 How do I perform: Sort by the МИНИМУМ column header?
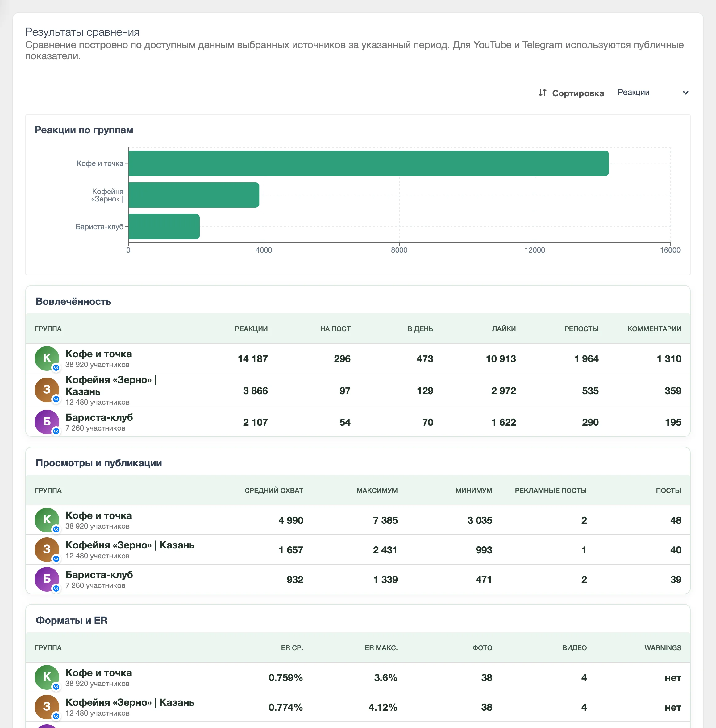pyautogui.click(x=473, y=490)
